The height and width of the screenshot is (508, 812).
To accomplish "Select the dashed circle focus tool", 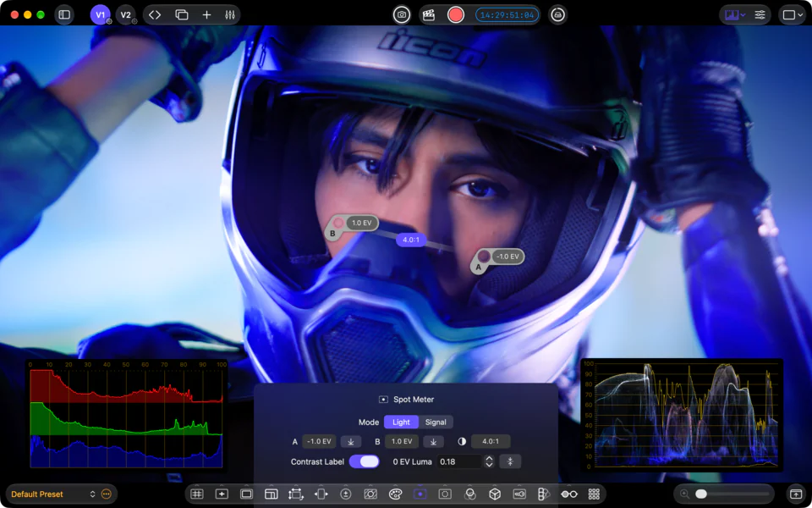I will [445, 494].
